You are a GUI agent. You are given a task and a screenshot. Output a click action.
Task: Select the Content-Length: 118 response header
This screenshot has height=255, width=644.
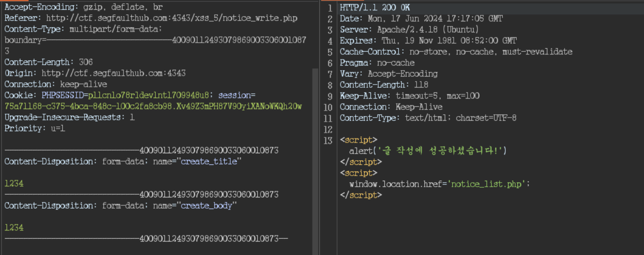click(x=384, y=85)
